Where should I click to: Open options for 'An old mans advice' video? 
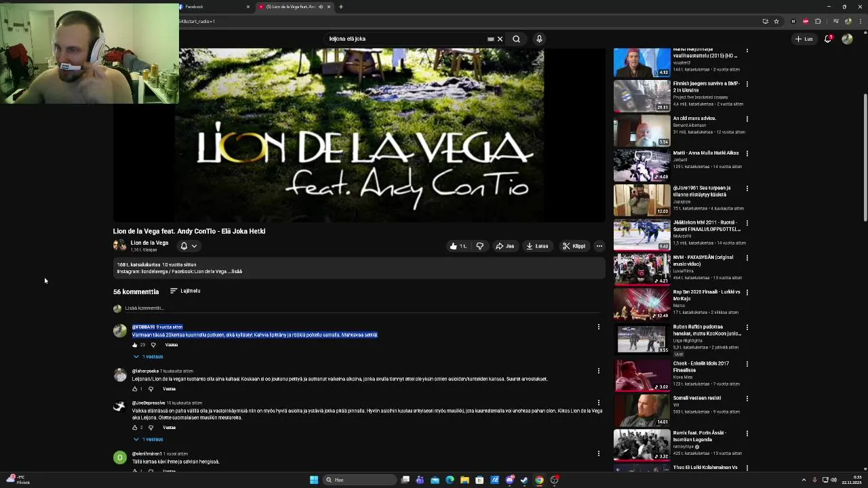tap(747, 119)
